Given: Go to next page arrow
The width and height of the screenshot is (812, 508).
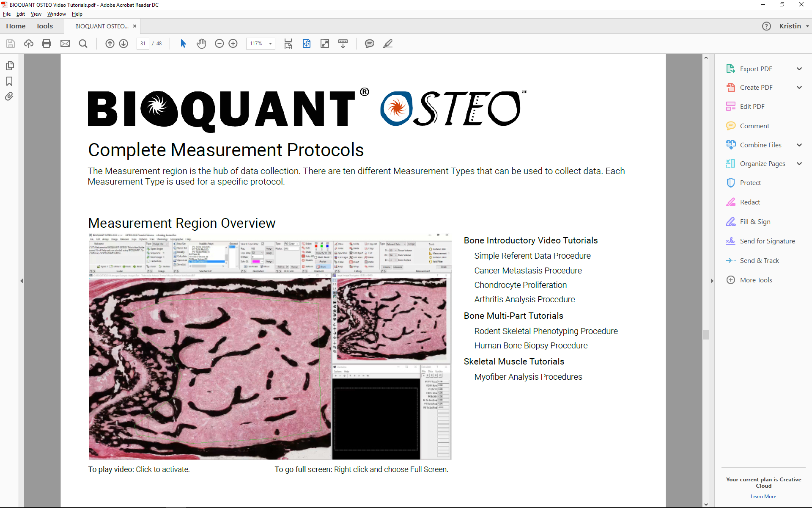Looking at the screenshot, I should pos(123,44).
